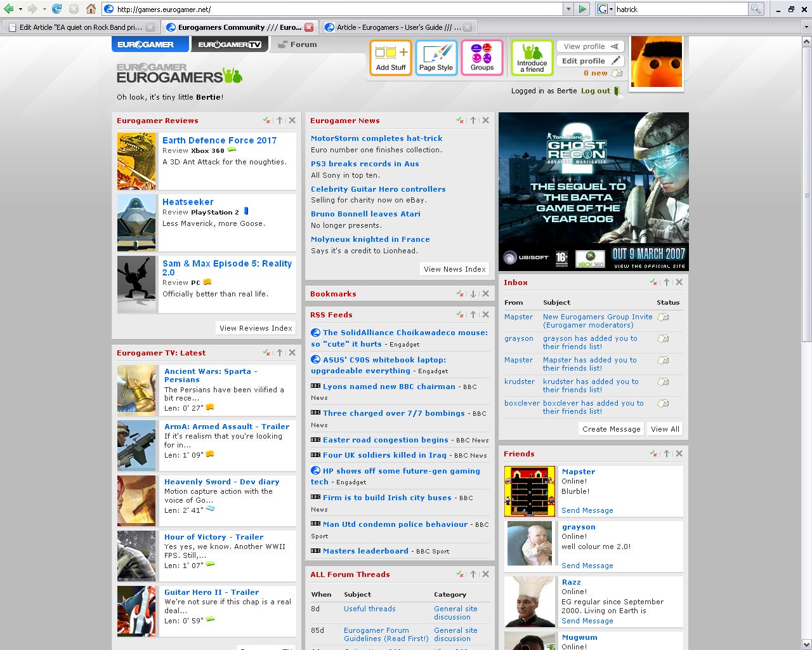812x650 pixels.
Task: Click View All in the Inbox
Action: pyautogui.click(x=665, y=429)
